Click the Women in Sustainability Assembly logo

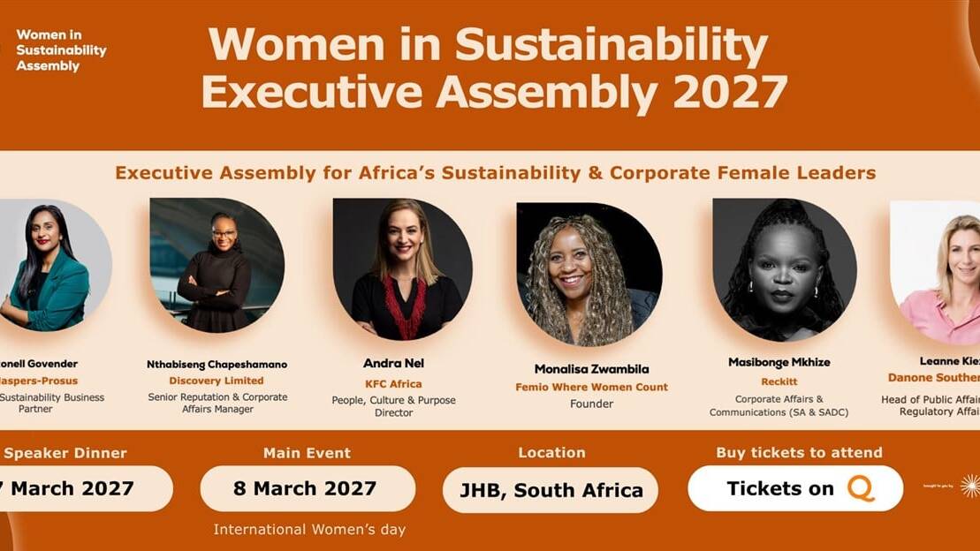coord(60,50)
